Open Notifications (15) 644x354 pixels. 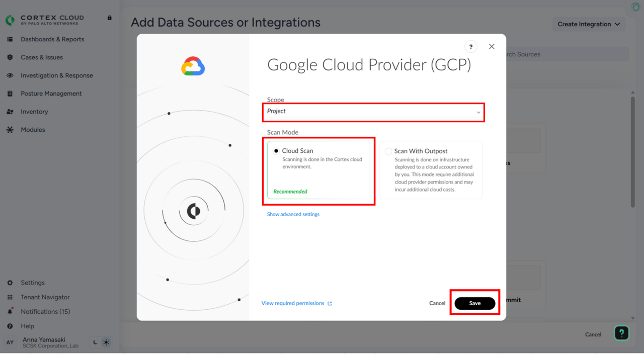[x=45, y=312]
